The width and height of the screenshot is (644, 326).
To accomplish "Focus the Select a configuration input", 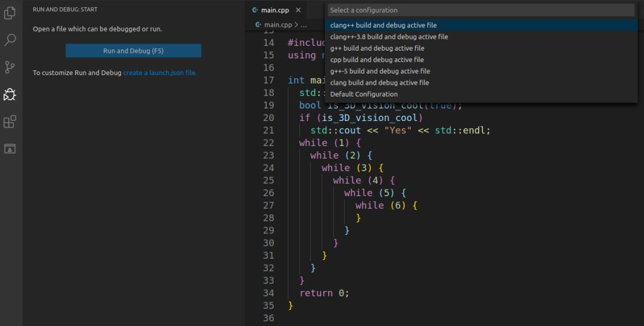I will (481, 10).
